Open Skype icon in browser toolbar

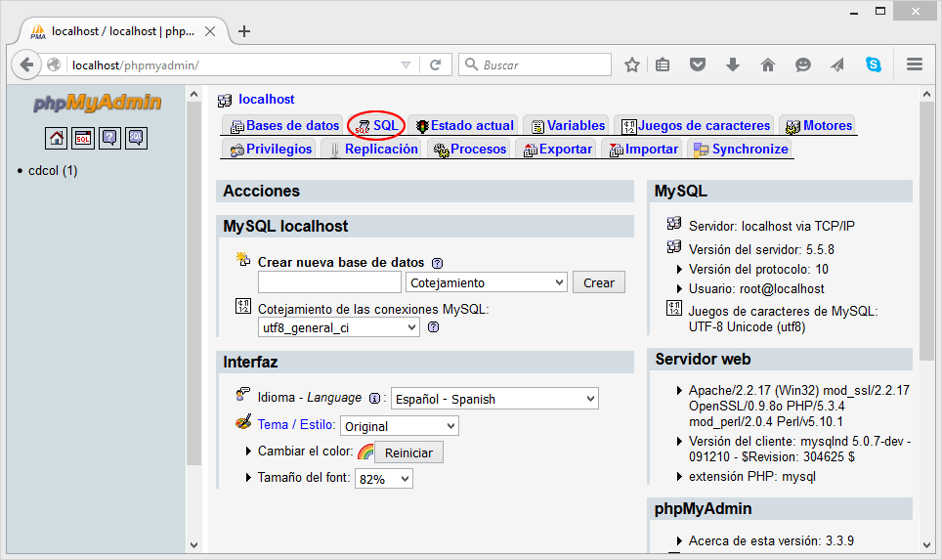874,65
